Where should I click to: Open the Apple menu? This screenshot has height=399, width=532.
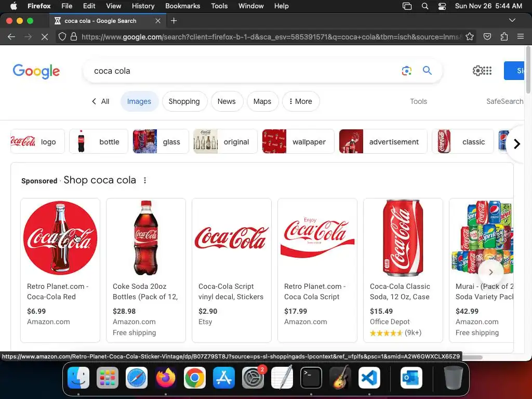(x=14, y=6)
